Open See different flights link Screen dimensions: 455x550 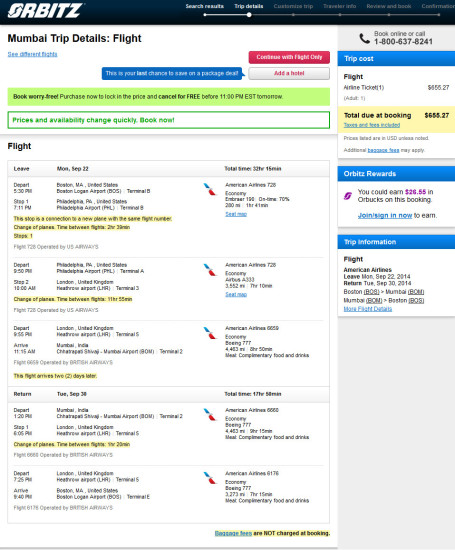(32, 54)
